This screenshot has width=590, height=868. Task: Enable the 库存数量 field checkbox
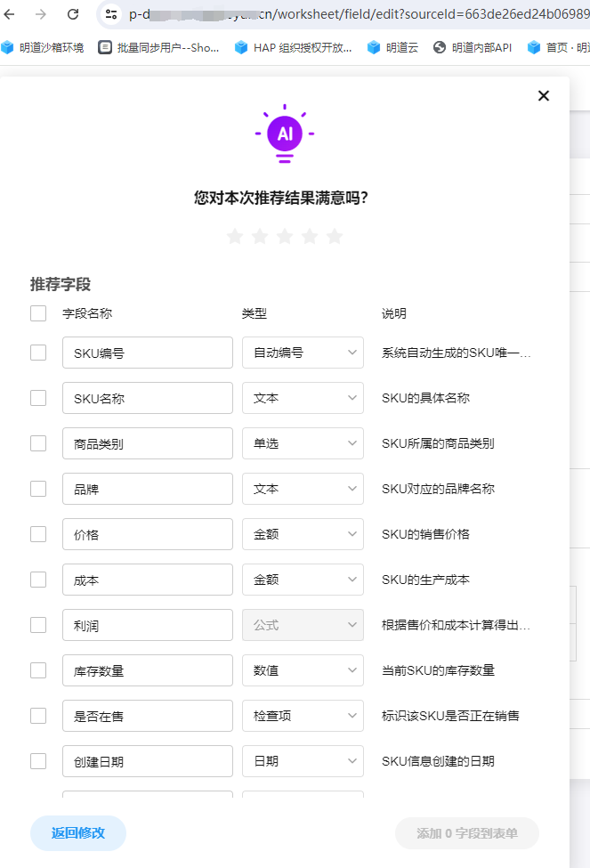[x=38, y=670]
